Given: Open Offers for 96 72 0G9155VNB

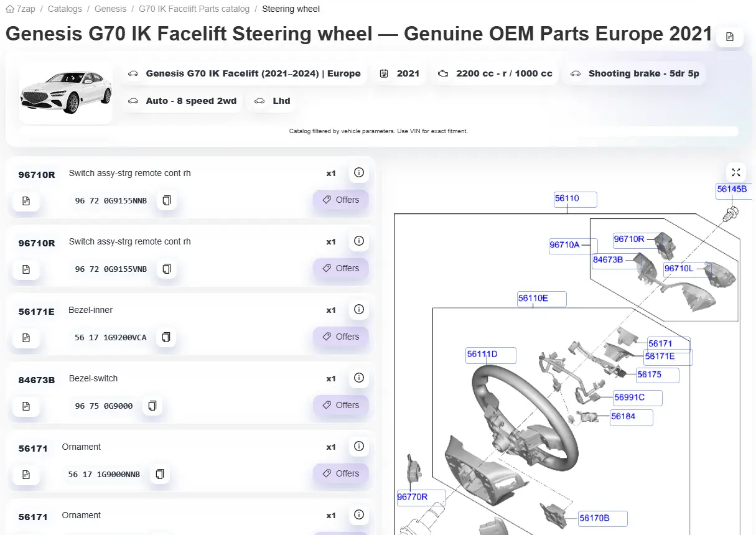Looking at the screenshot, I should 341,268.
